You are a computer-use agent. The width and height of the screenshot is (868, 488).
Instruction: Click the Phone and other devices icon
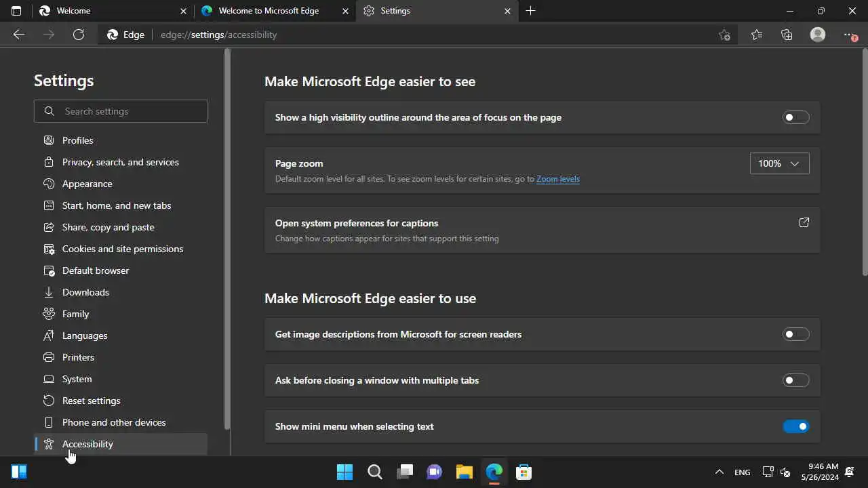point(48,422)
